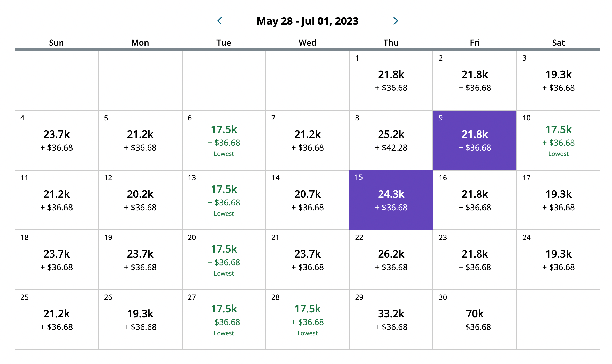Advance to next date range with right chevron
The width and height of the screenshot is (612, 364).
point(396,21)
